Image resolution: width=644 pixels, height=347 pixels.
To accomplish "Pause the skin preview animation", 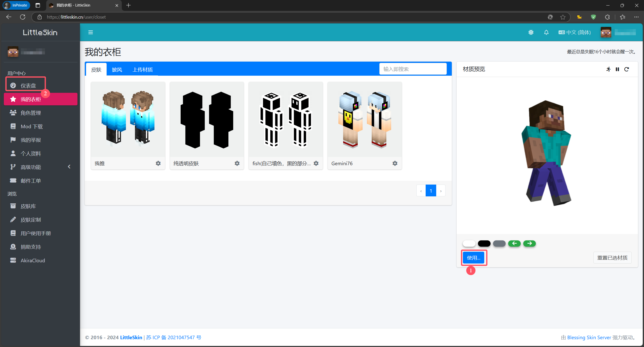I will [617, 69].
